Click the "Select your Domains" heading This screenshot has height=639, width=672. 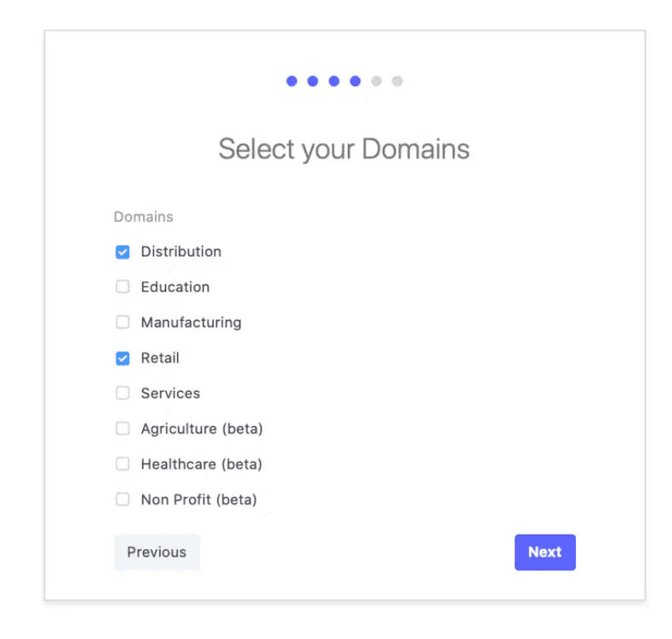(x=344, y=149)
